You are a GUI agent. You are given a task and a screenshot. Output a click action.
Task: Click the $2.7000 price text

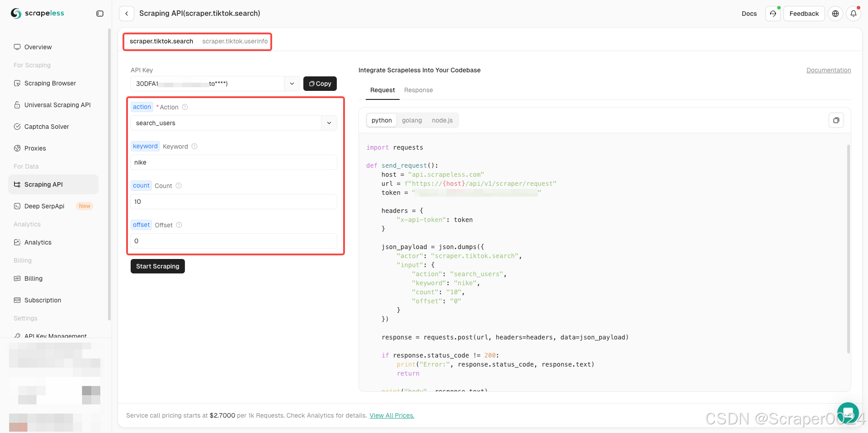(222, 415)
